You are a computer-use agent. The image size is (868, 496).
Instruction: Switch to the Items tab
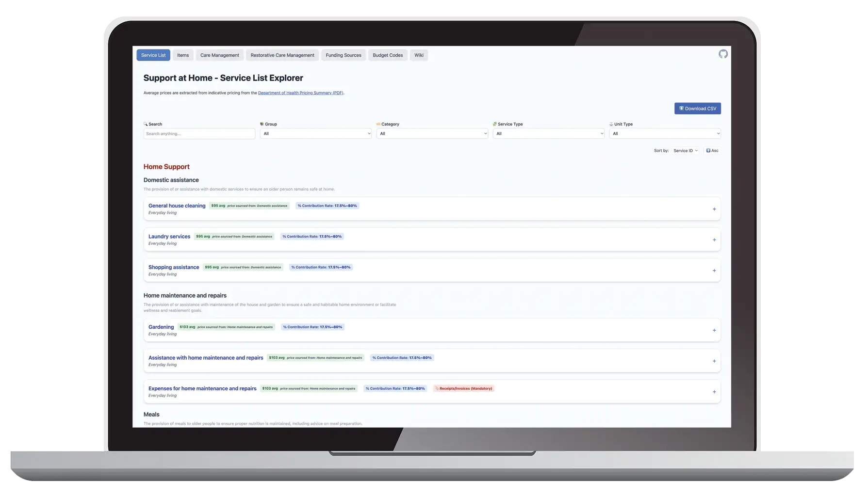(183, 55)
